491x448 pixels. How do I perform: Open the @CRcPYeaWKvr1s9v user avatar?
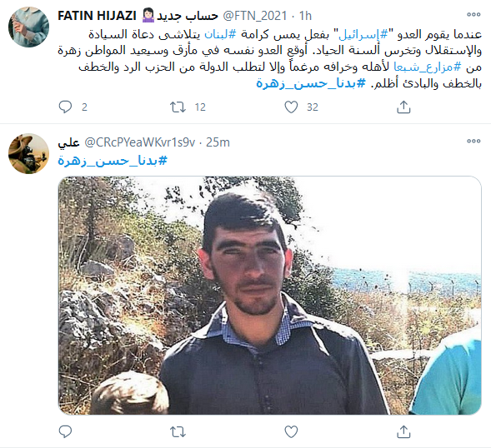click(x=28, y=153)
